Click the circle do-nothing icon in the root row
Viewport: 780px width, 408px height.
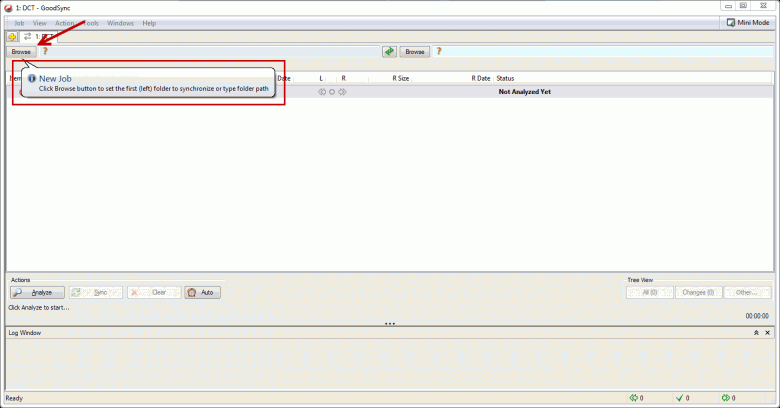(332, 92)
